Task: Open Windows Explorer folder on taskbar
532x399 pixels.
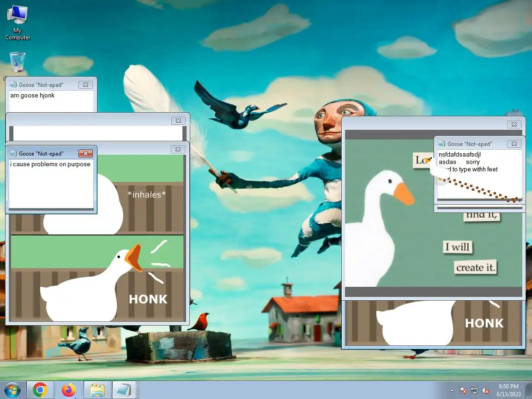Action: 97,390
